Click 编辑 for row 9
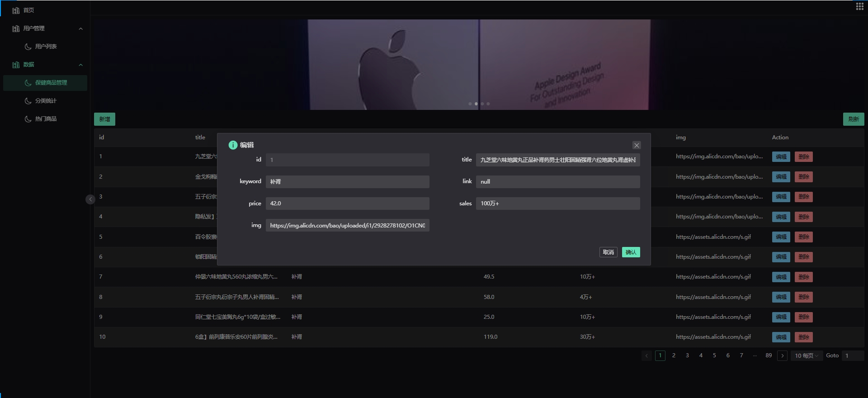Screen dimensions: 868x398 (x=781, y=317)
